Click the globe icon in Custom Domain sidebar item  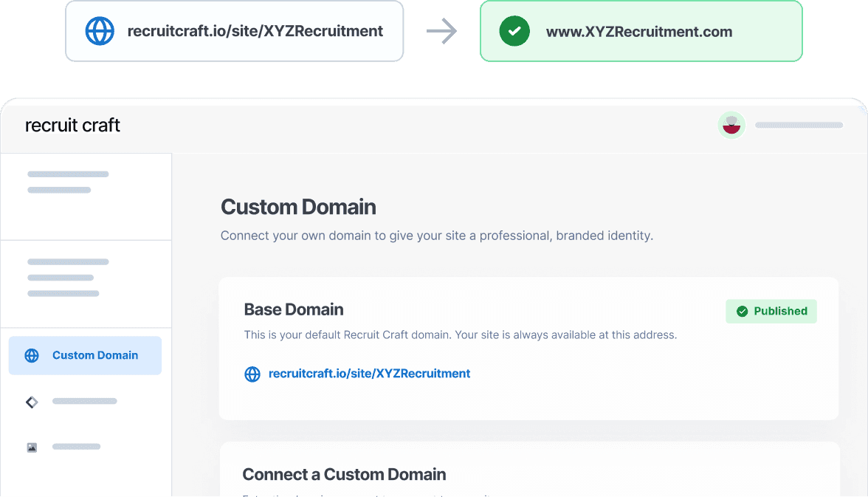(32, 356)
